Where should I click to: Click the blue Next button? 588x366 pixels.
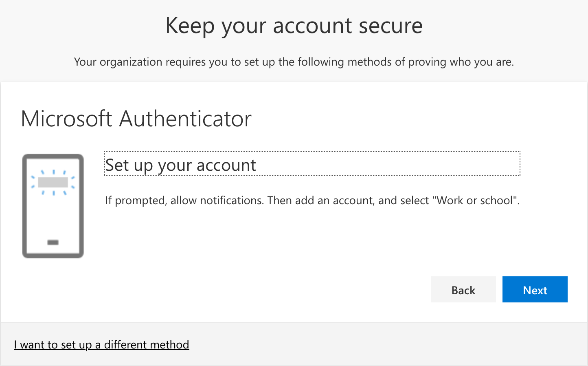coord(535,290)
